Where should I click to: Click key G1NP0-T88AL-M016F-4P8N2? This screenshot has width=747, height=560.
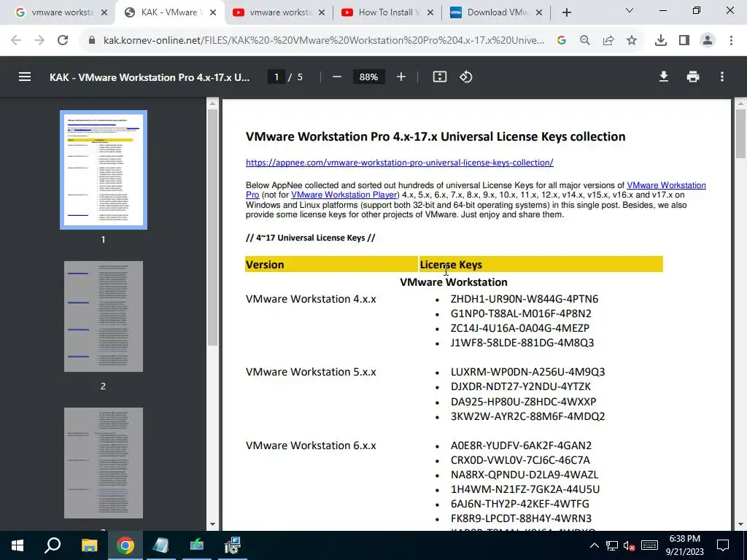click(x=521, y=314)
